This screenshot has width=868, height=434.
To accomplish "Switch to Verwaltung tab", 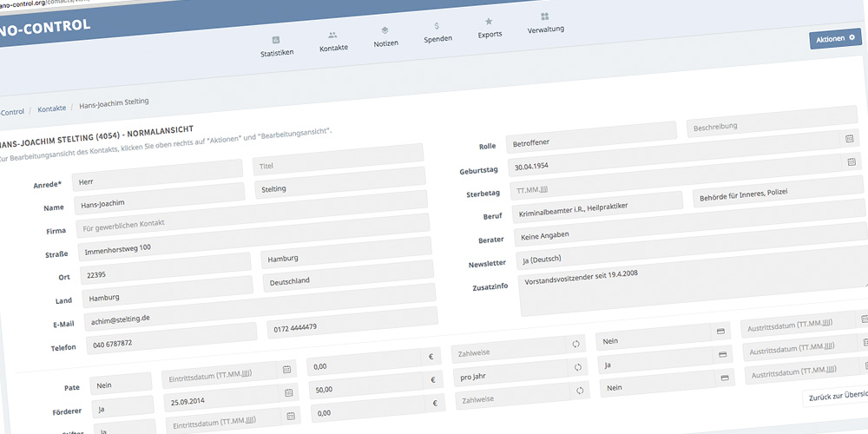I will click(546, 23).
